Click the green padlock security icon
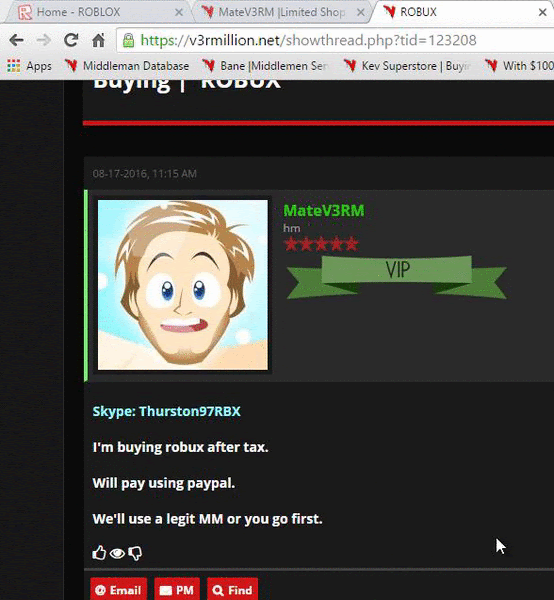 [129, 40]
